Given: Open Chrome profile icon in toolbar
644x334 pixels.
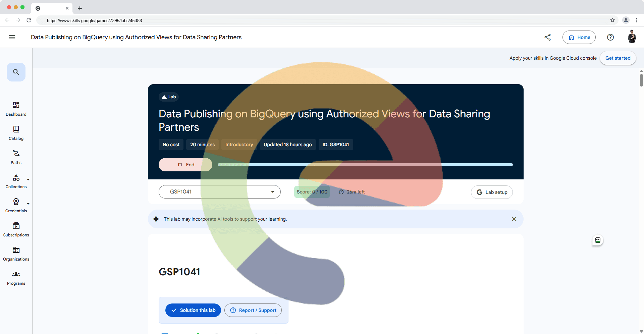Looking at the screenshot, I should point(626,20).
